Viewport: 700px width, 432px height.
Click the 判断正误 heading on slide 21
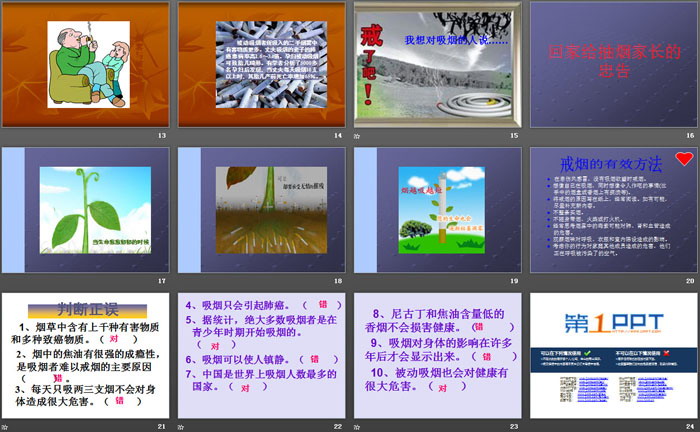(x=88, y=309)
